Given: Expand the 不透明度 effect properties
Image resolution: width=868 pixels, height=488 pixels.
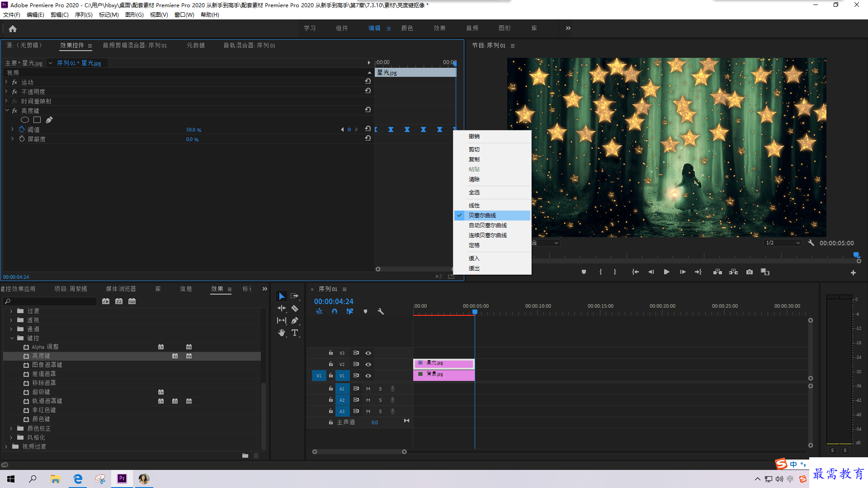Looking at the screenshot, I should pyautogui.click(x=6, y=91).
